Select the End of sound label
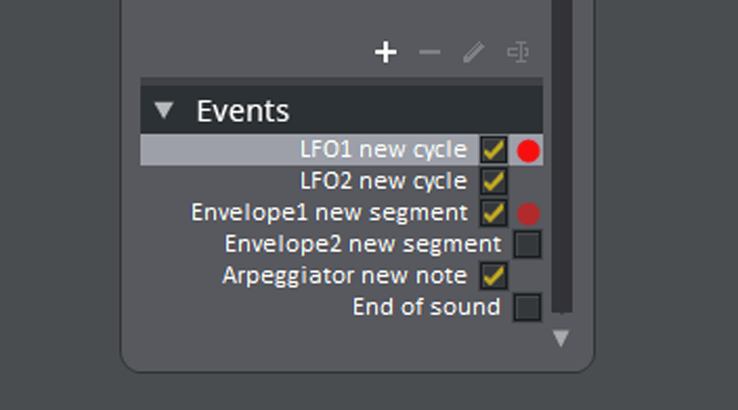 coord(426,307)
